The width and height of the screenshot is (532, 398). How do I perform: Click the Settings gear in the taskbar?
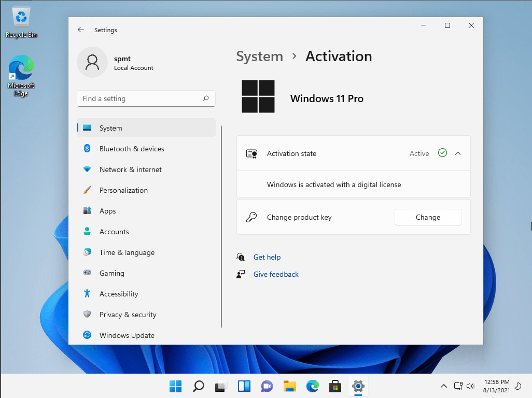point(358,386)
